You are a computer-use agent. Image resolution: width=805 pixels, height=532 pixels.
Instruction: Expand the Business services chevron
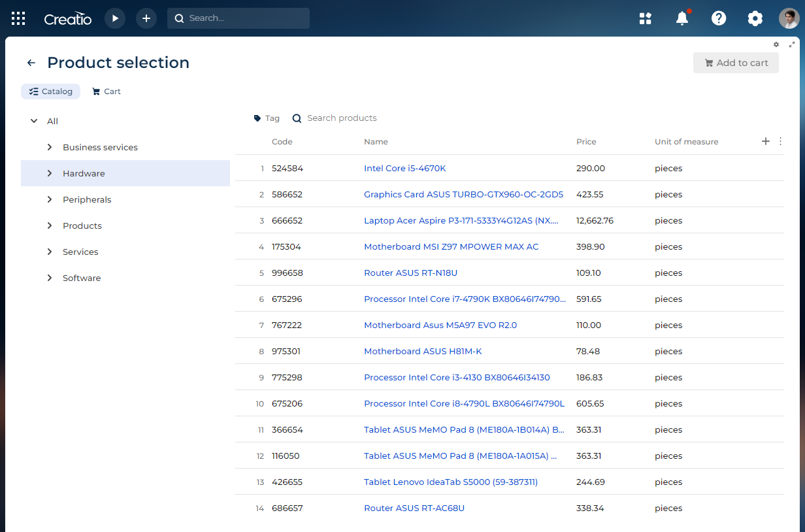[50, 147]
